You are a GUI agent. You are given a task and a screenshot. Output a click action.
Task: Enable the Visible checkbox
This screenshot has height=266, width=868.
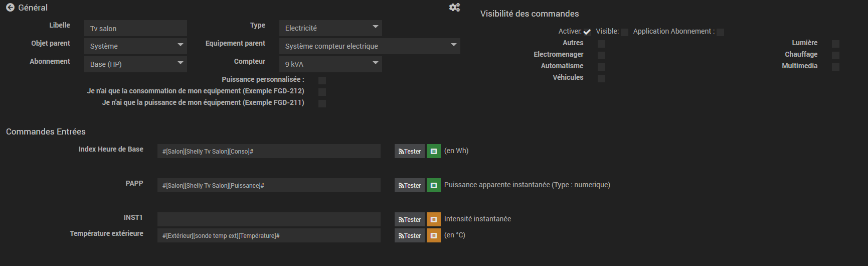click(624, 32)
